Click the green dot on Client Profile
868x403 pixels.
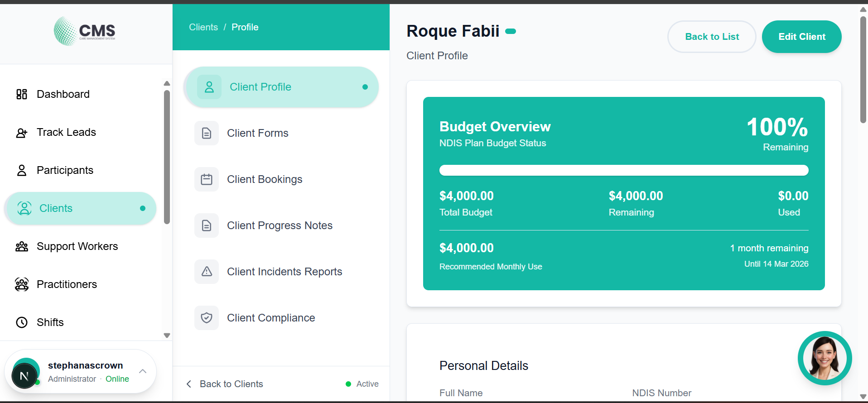click(365, 87)
